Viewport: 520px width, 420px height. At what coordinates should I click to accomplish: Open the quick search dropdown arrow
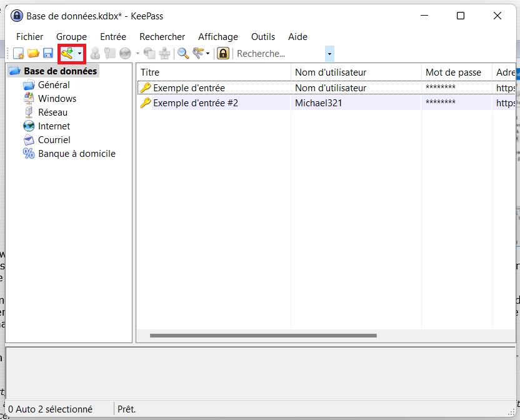click(x=329, y=54)
